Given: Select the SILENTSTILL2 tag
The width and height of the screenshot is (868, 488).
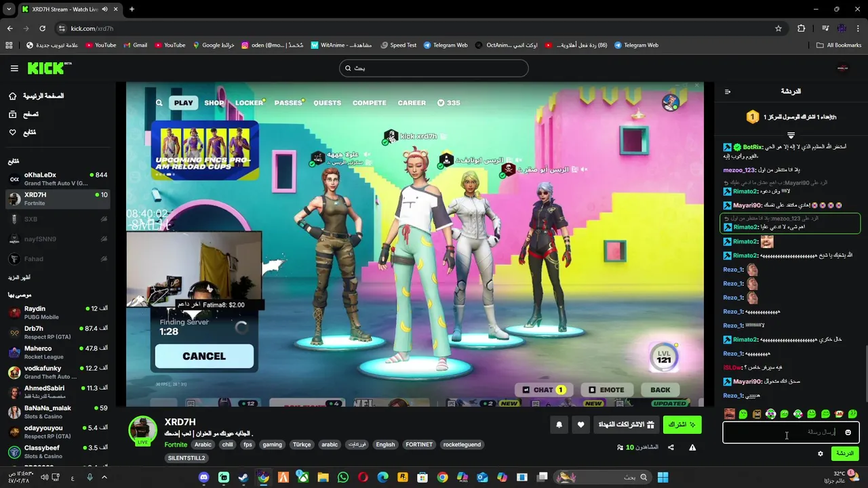Looking at the screenshot, I should 186,458.
